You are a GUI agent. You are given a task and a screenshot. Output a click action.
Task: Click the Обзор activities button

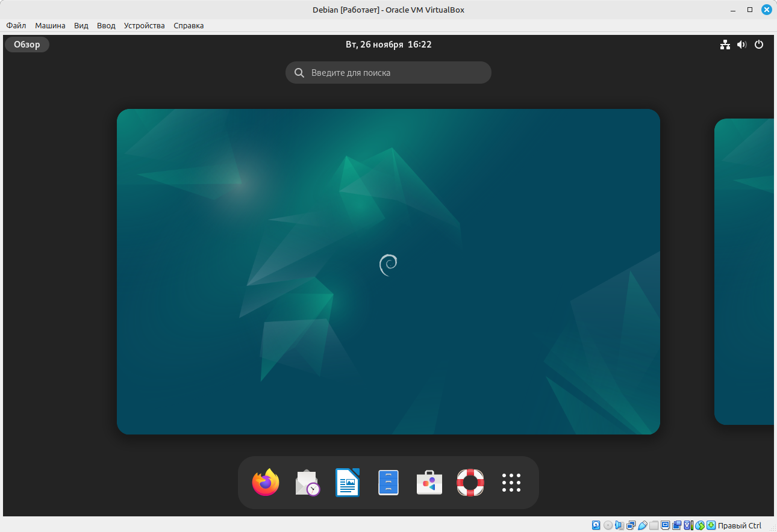point(27,45)
